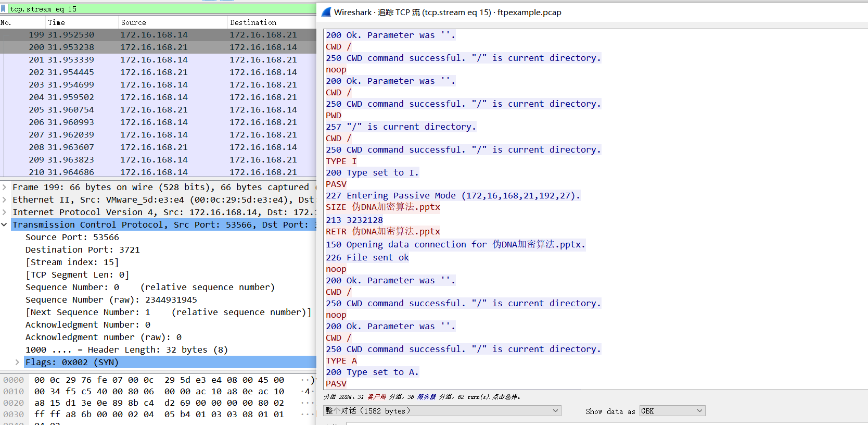The image size is (868, 425).
Task: Click the 227 Entering Passive Mode line
Action: 453,195
